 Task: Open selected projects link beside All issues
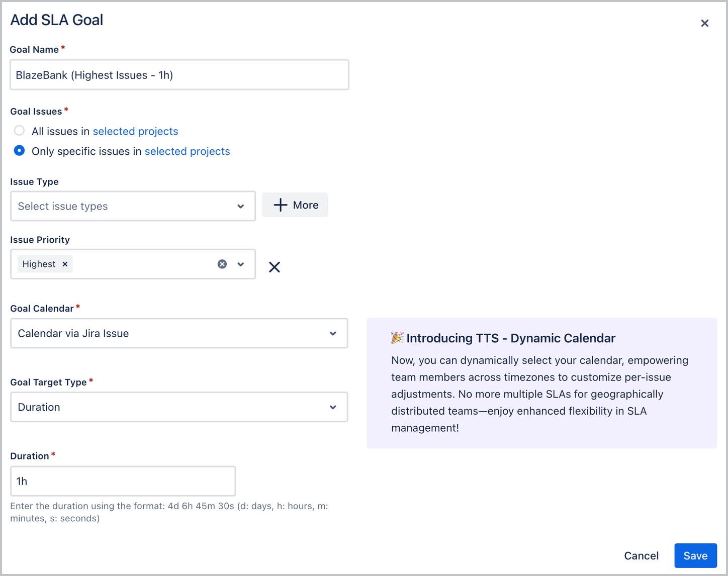pyautogui.click(x=135, y=131)
